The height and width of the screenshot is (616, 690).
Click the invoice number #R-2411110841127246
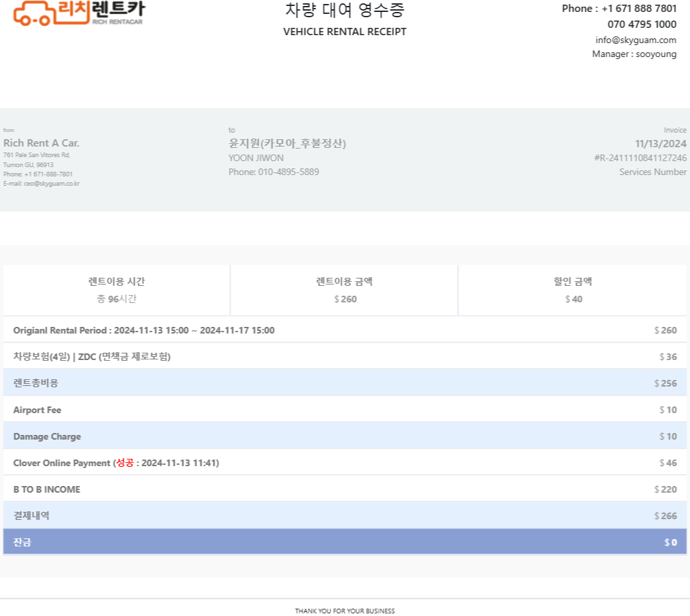(640, 158)
